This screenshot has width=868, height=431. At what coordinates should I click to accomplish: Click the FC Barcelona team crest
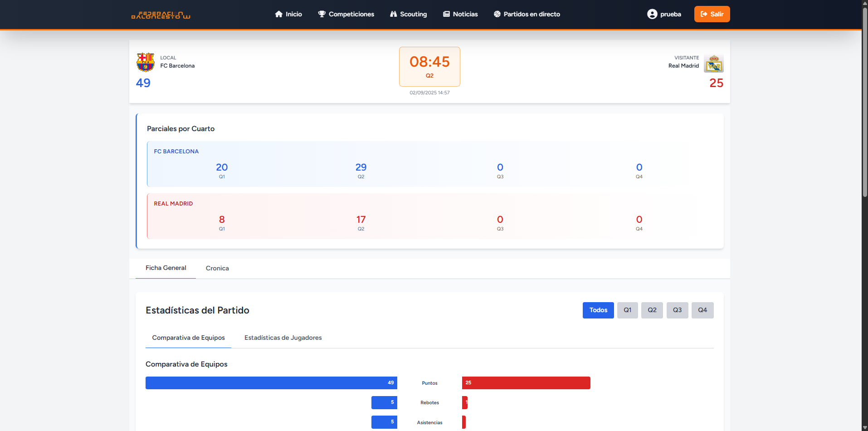coord(146,62)
